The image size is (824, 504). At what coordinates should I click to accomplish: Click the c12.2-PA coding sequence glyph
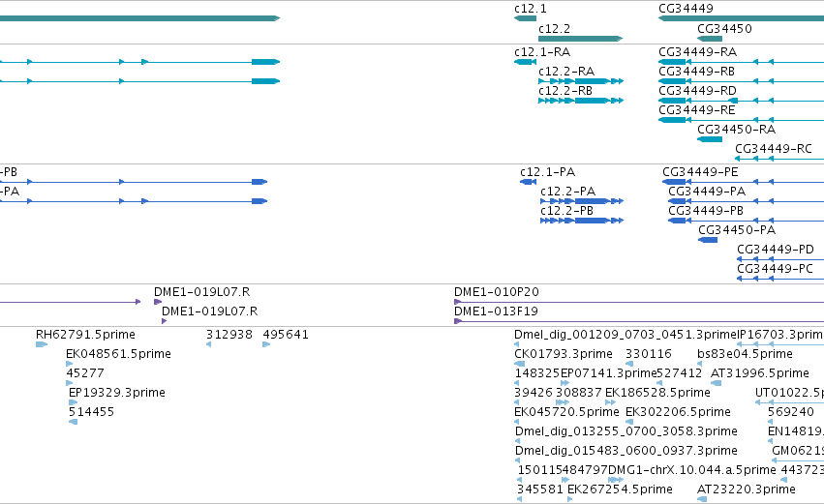click(x=582, y=201)
